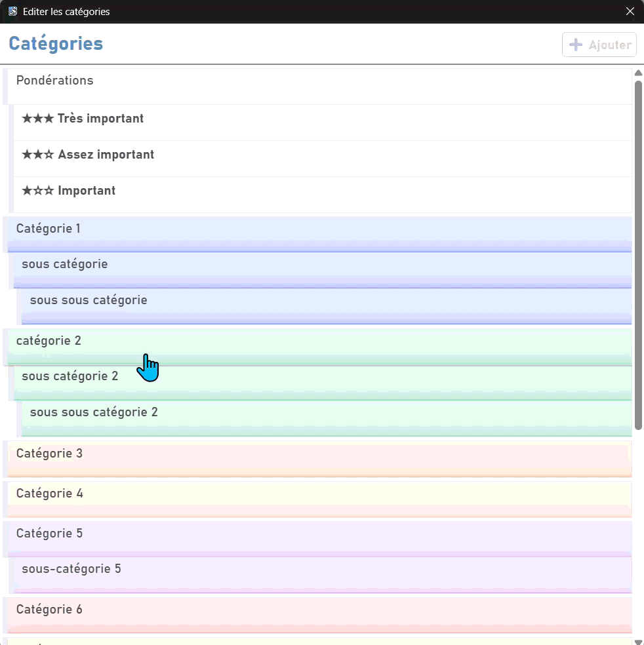Click the vertical scrollbar thumb
The width and height of the screenshot is (644, 645).
click(x=638, y=255)
